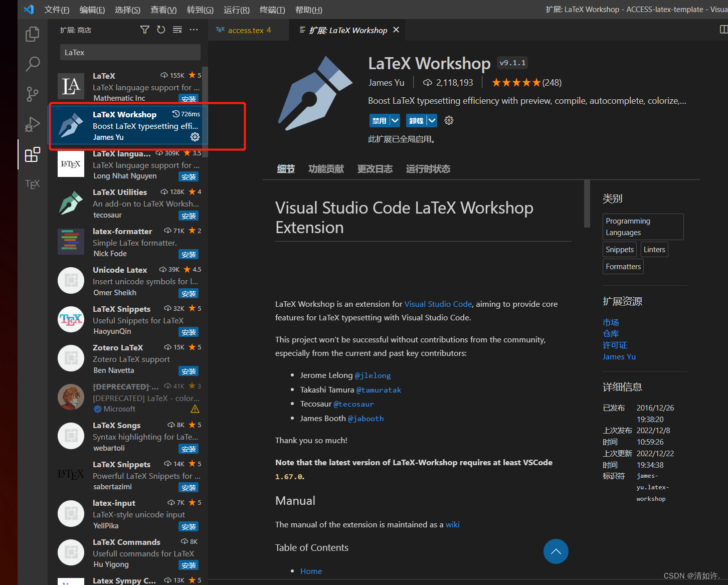Open the @tamuratak contributor link
The image size is (728, 585).
(x=379, y=389)
